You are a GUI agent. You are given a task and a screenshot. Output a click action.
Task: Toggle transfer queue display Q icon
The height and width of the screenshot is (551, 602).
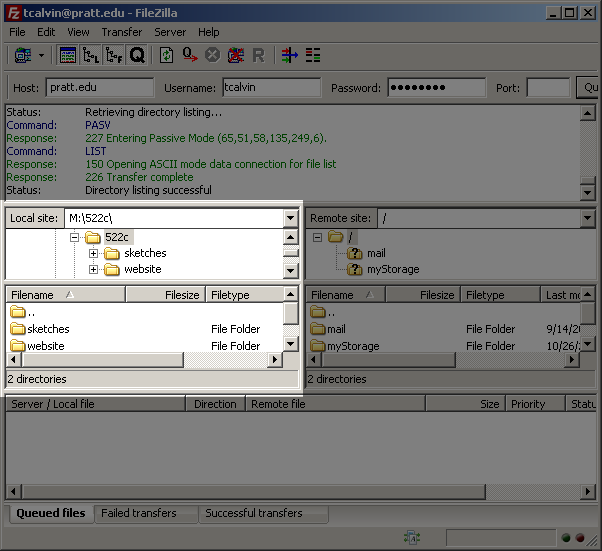[x=137, y=56]
